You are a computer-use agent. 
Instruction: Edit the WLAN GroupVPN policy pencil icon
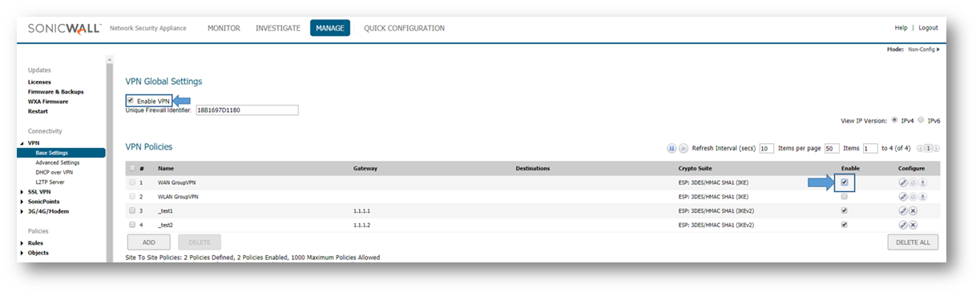pyautogui.click(x=902, y=196)
